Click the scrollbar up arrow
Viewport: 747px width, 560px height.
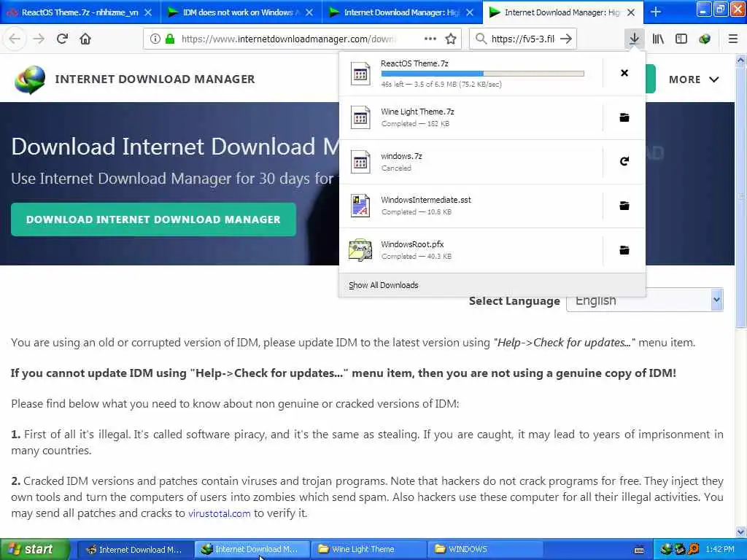[740, 60]
